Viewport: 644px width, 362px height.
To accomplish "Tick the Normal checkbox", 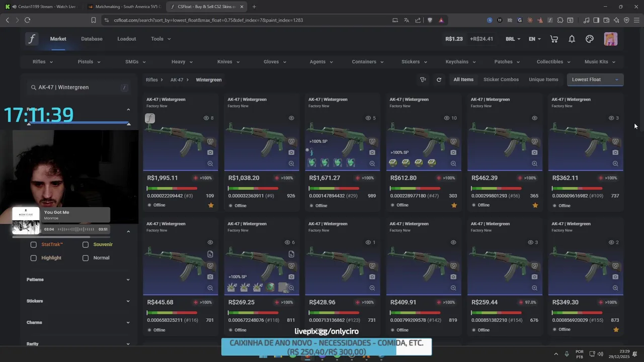I will [86, 258].
